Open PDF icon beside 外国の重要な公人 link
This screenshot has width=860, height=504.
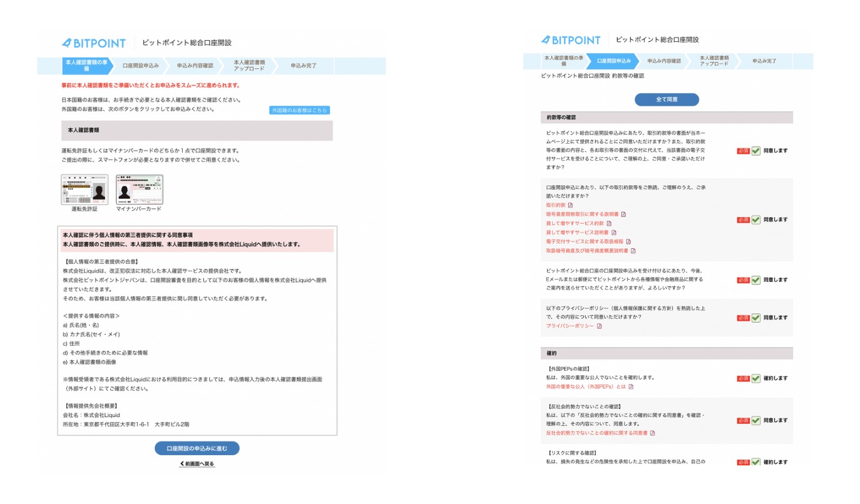[x=631, y=386]
